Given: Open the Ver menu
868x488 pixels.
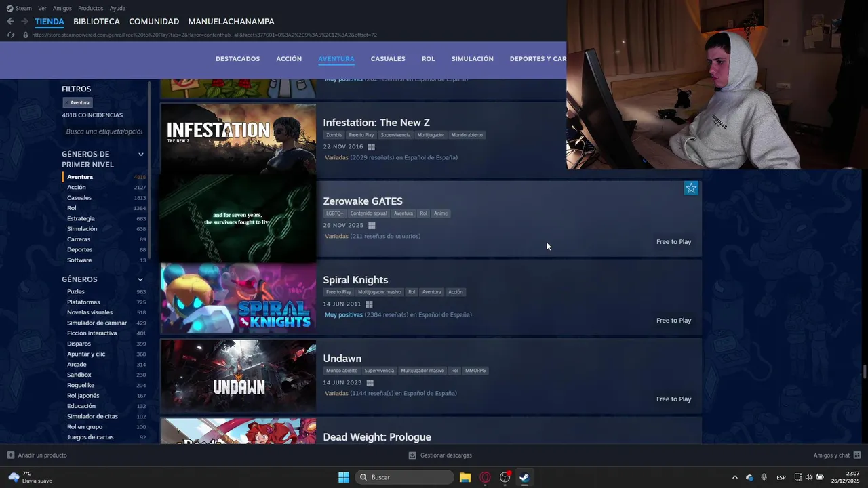Looking at the screenshot, I should pyautogui.click(x=42, y=8).
